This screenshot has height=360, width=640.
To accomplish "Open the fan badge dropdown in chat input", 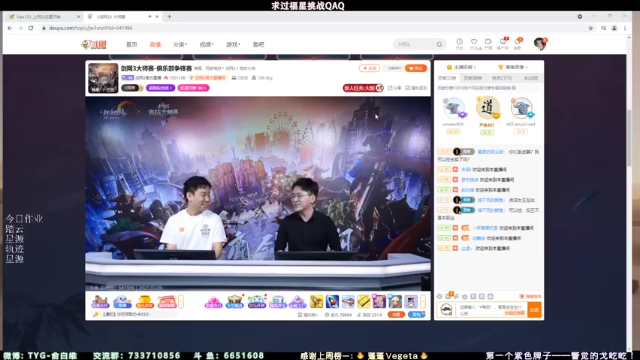I will (447, 310).
